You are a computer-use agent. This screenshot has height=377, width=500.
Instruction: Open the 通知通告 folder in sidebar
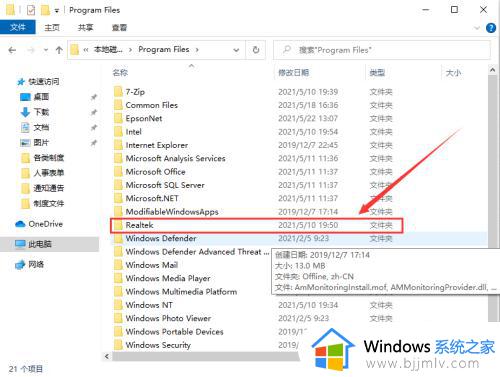click(x=49, y=188)
